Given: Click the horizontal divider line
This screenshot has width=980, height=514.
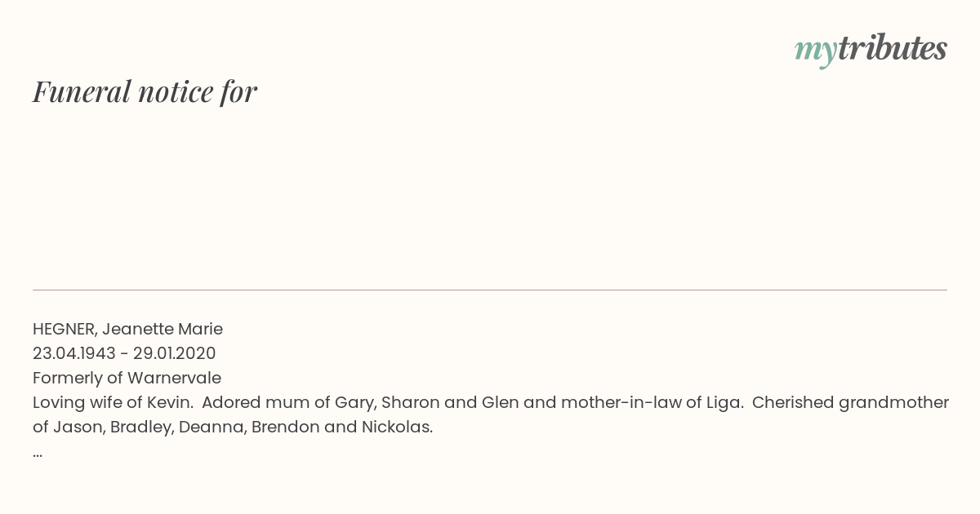Looking at the screenshot, I should click(490, 290).
